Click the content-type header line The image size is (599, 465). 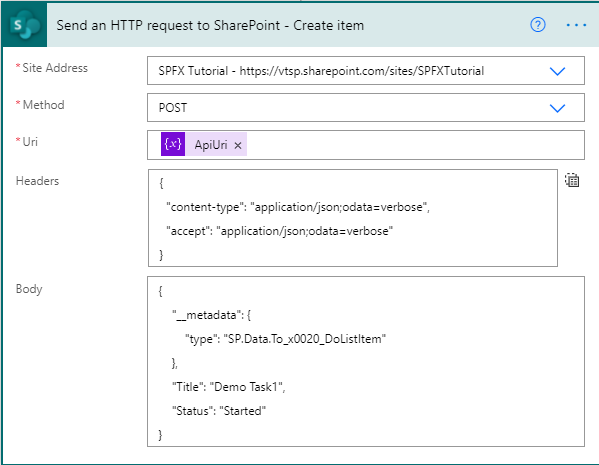pos(298,207)
